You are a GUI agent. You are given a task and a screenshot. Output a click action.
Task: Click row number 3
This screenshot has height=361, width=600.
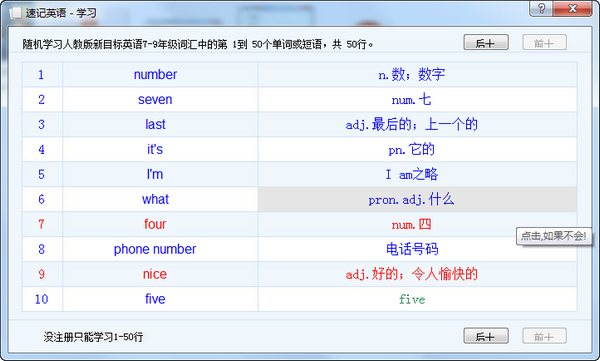coord(41,124)
